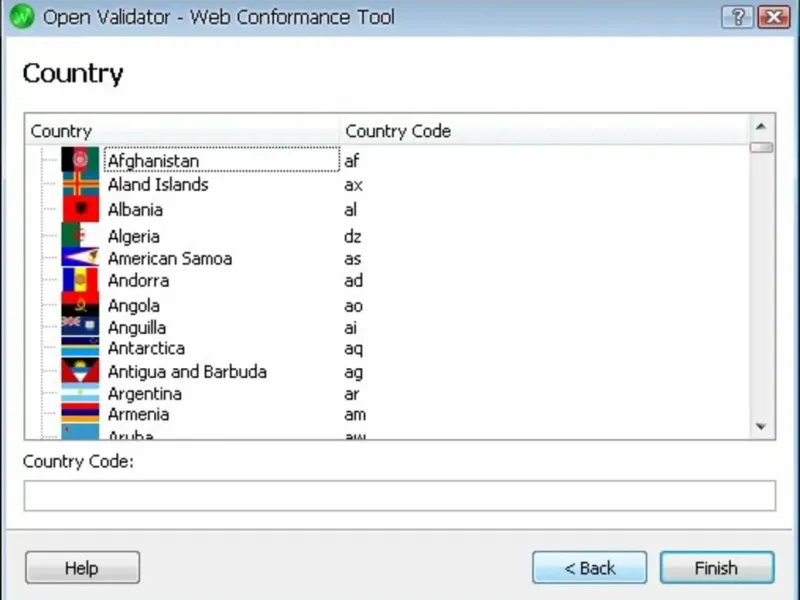800x600 pixels.
Task: Click the Aland Islands flag icon
Action: click(80, 184)
